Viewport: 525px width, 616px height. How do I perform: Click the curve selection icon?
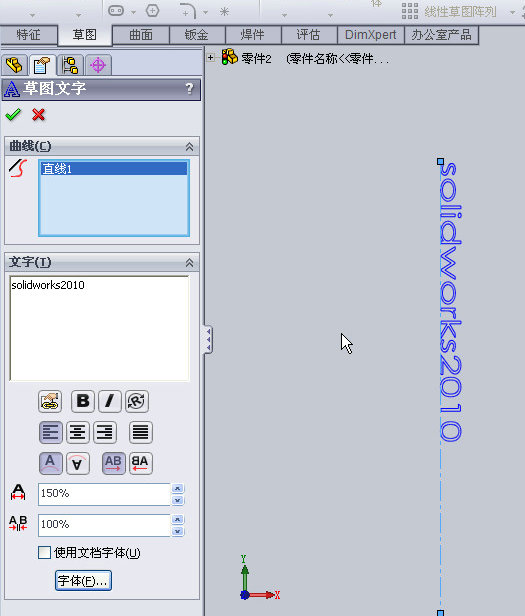[x=18, y=169]
